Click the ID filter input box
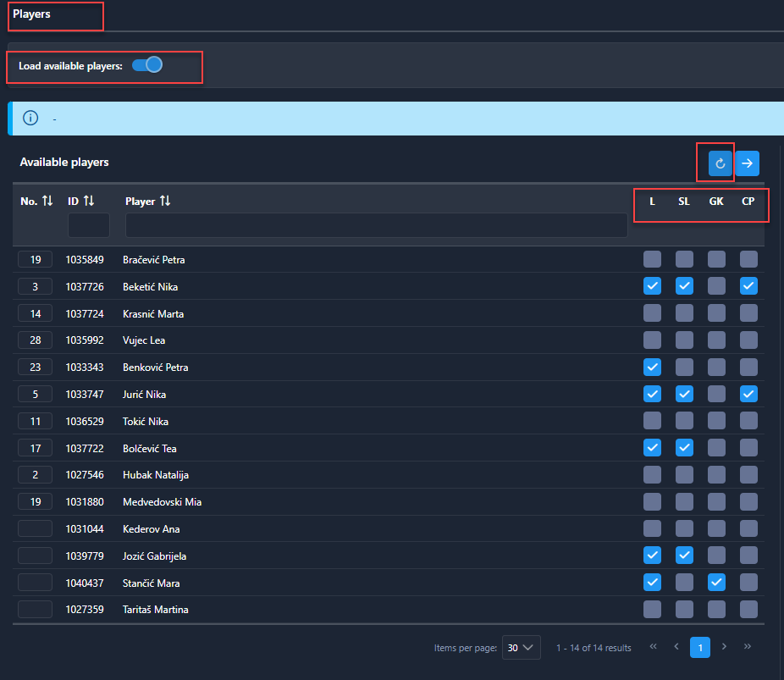This screenshot has width=784, height=680. click(x=89, y=225)
